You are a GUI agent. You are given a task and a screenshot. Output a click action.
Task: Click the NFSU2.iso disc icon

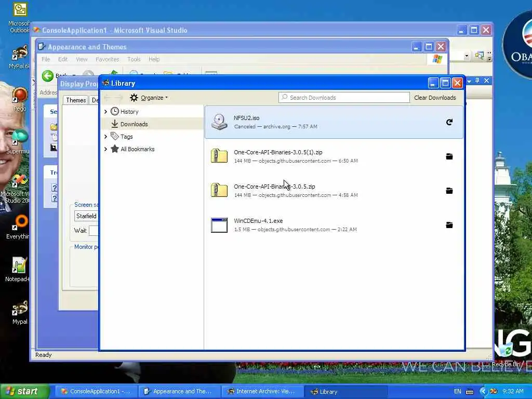(219, 122)
